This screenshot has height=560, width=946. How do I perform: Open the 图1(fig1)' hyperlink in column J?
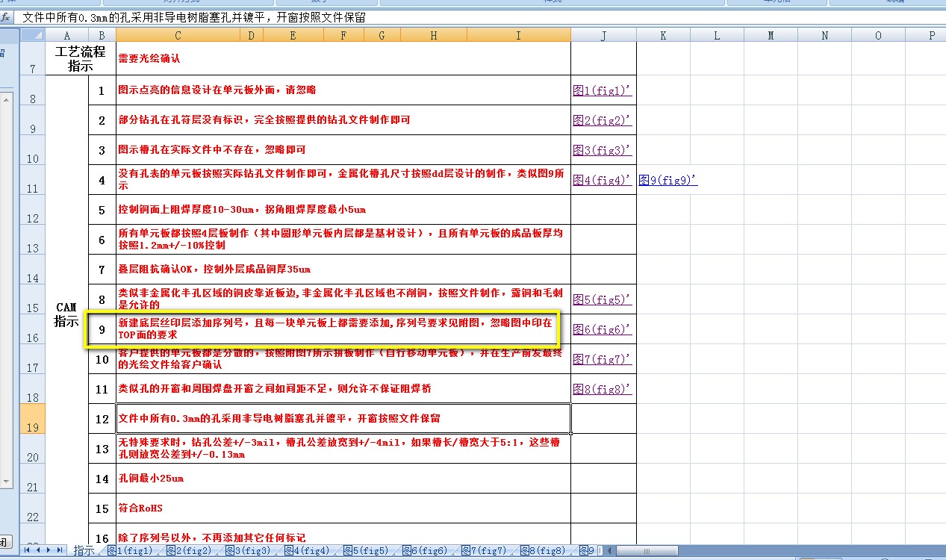tap(603, 90)
